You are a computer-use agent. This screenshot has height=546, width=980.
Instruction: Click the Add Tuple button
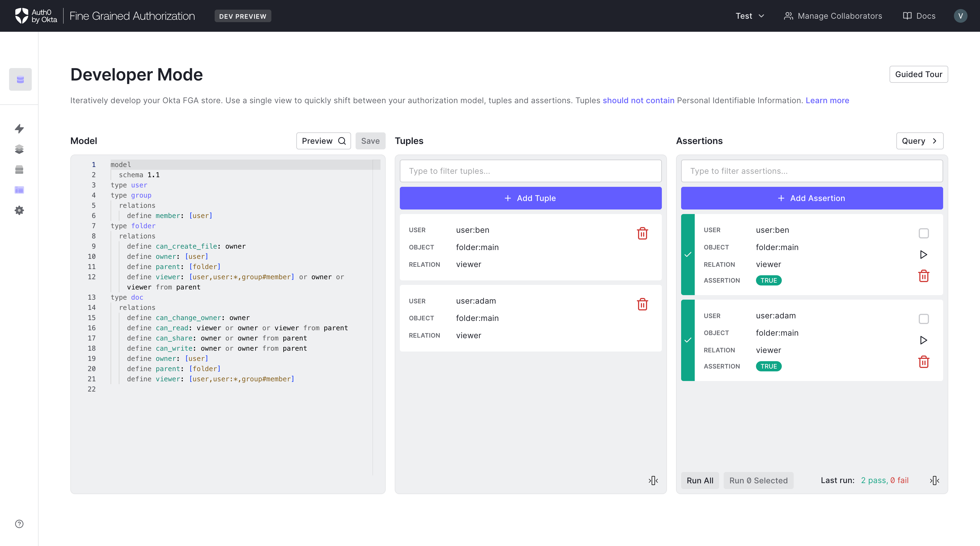pos(530,198)
